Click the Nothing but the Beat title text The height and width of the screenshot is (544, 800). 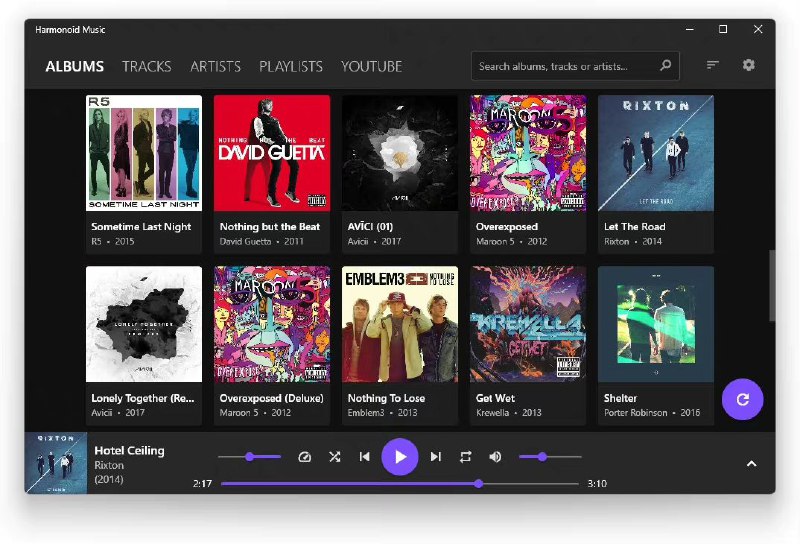click(x=270, y=227)
